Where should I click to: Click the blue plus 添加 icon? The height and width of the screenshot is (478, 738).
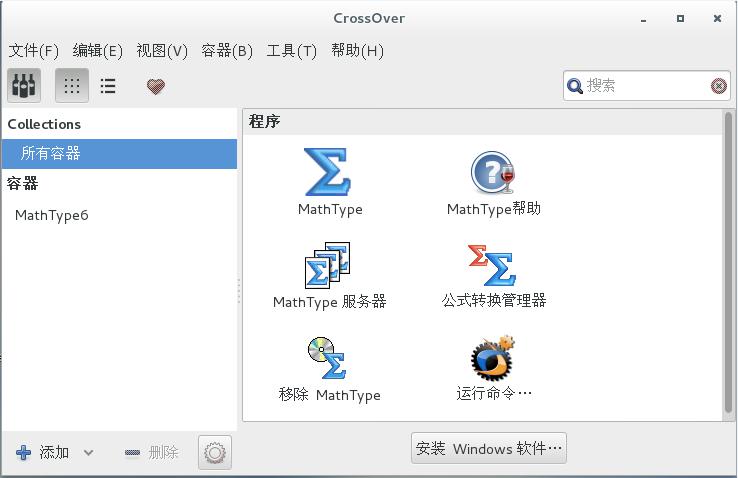coord(24,453)
